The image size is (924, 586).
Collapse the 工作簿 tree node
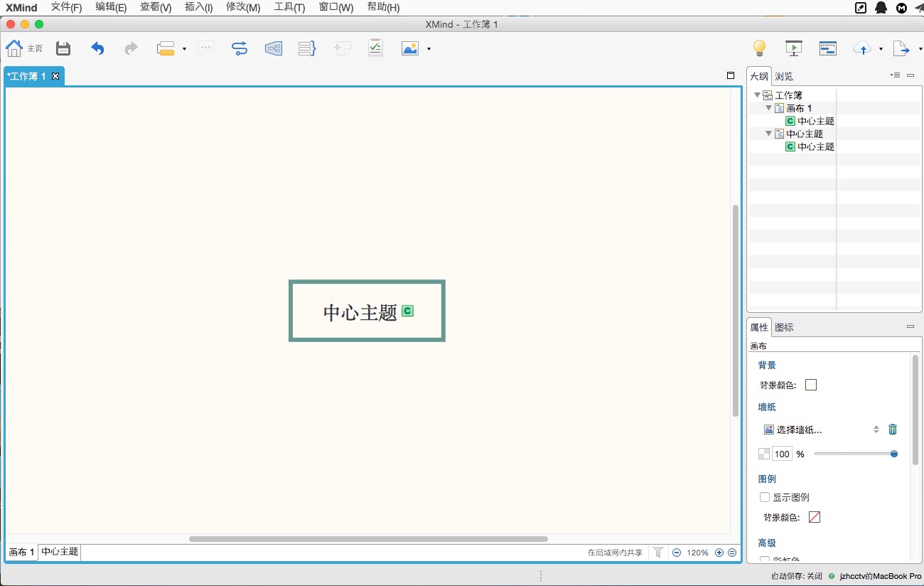pyautogui.click(x=757, y=95)
